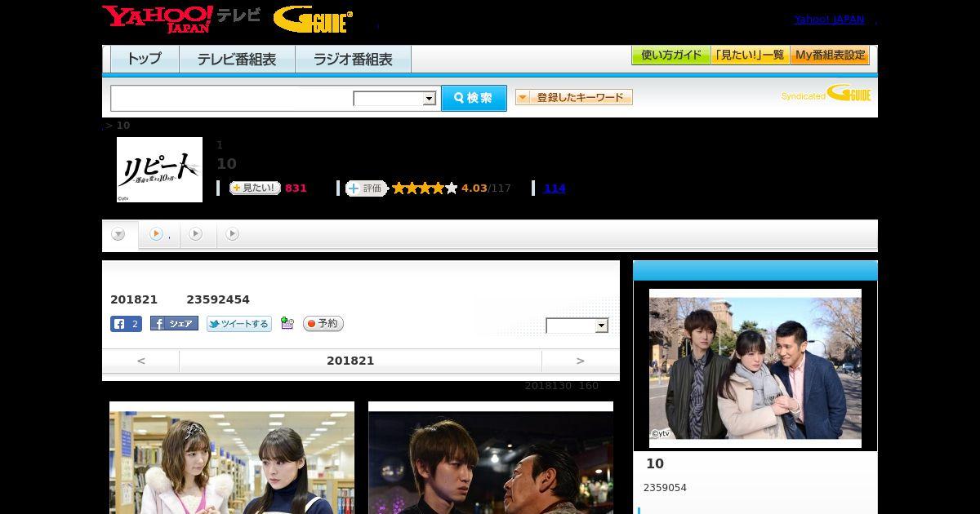The image size is (980, 514).
Task: Open the three-cast outdoor photo
Action: coord(755,368)
